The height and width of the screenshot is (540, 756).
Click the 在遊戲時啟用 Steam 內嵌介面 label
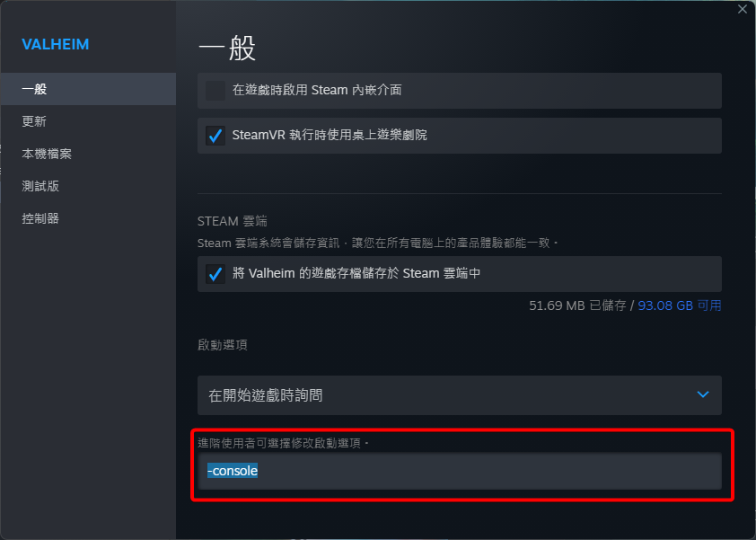[317, 90]
